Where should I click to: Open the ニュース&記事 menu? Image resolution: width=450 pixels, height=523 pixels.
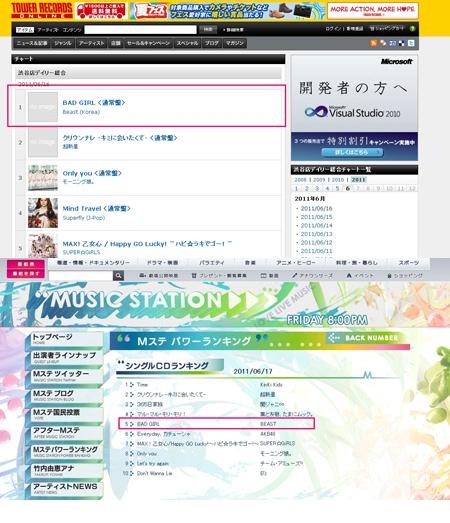pyautogui.click(x=32, y=43)
